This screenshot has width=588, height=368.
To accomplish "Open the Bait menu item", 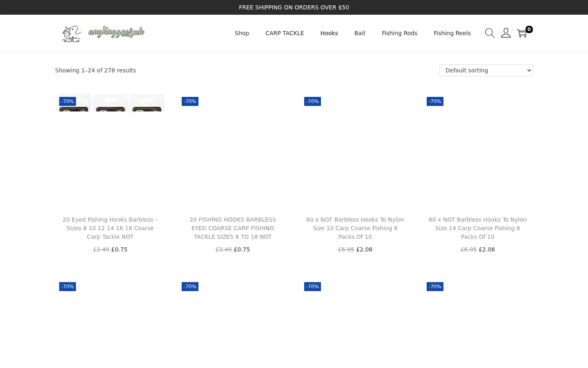I will 360,33.
